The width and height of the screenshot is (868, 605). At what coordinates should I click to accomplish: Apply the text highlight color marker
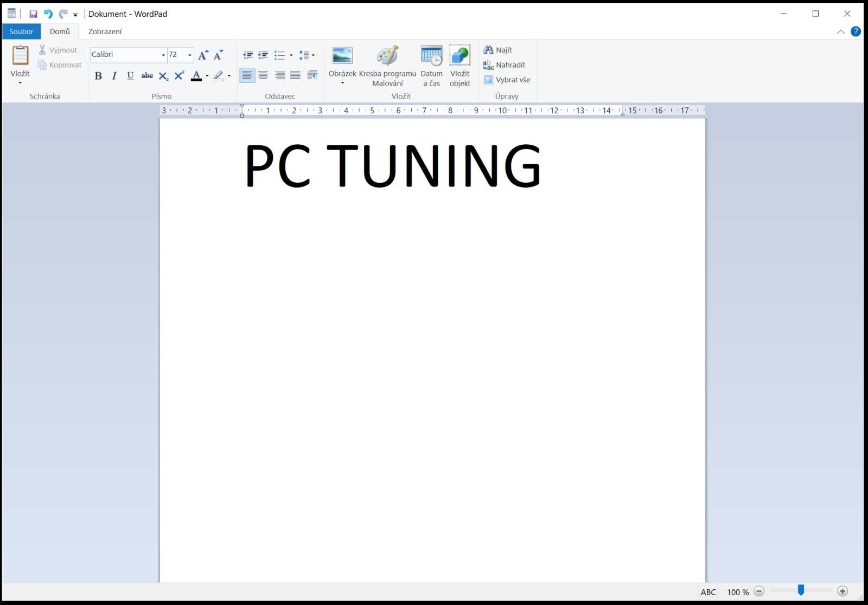219,76
